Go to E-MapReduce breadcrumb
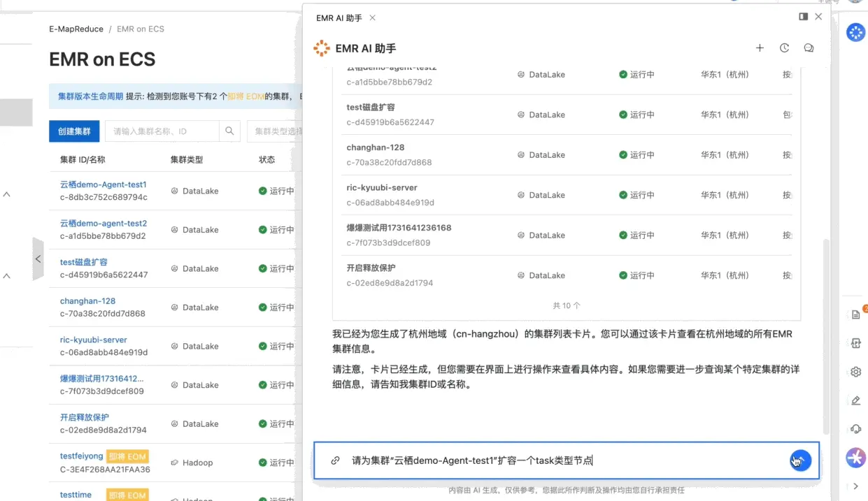868x501 pixels. 76,29
